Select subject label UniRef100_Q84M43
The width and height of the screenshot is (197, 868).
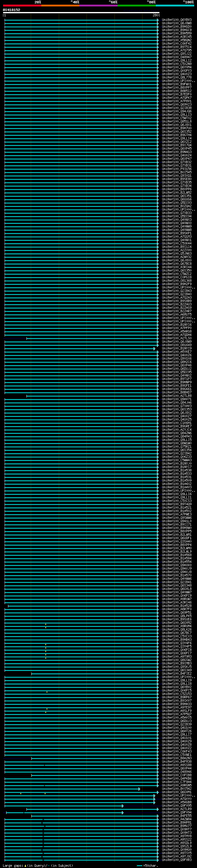(x=177, y=436)
